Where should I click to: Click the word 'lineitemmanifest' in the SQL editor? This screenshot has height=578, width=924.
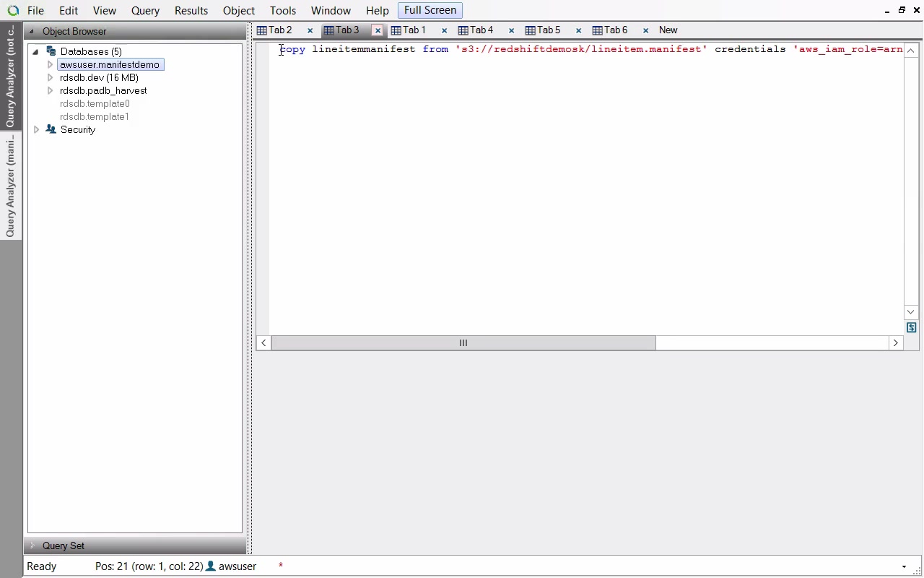(x=364, y=49)
